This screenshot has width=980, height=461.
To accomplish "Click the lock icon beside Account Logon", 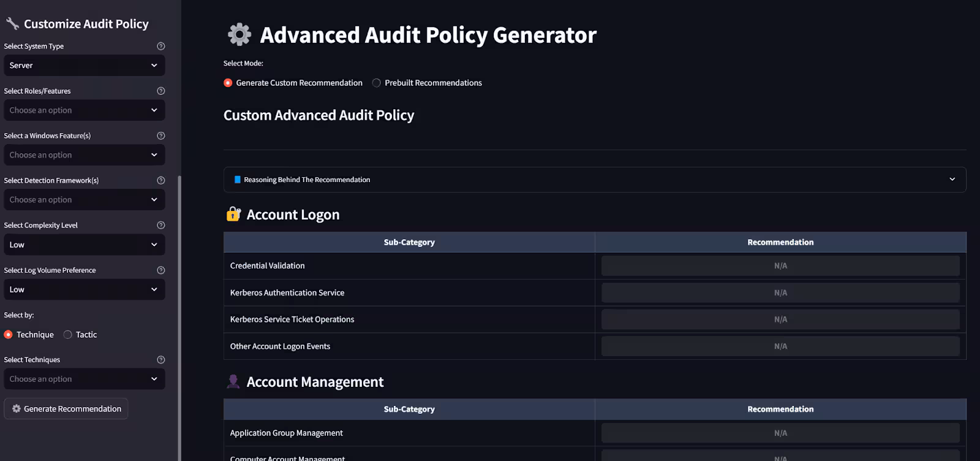I will (x=233, y=214).
